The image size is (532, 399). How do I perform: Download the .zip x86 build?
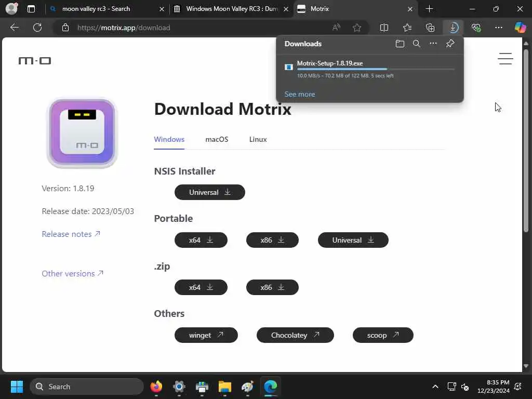click(x=272, y=287)
